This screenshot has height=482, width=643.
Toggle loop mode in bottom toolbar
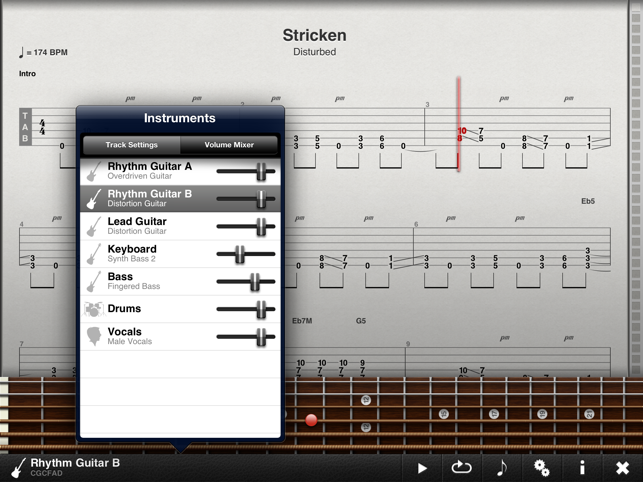coord(461,467)
